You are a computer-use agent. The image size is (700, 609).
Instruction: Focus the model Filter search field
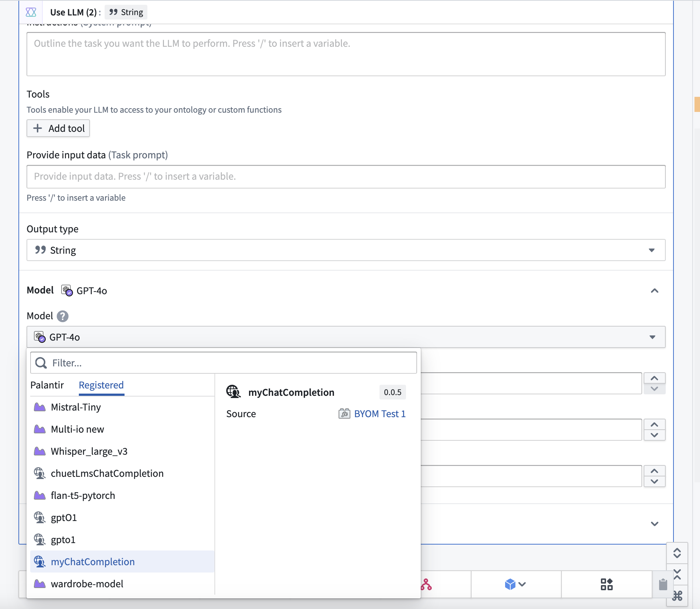224,363
